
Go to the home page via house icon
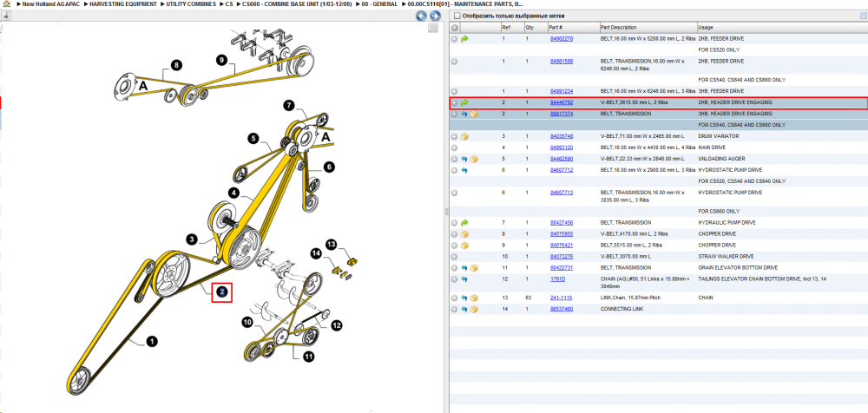point(7,3)
